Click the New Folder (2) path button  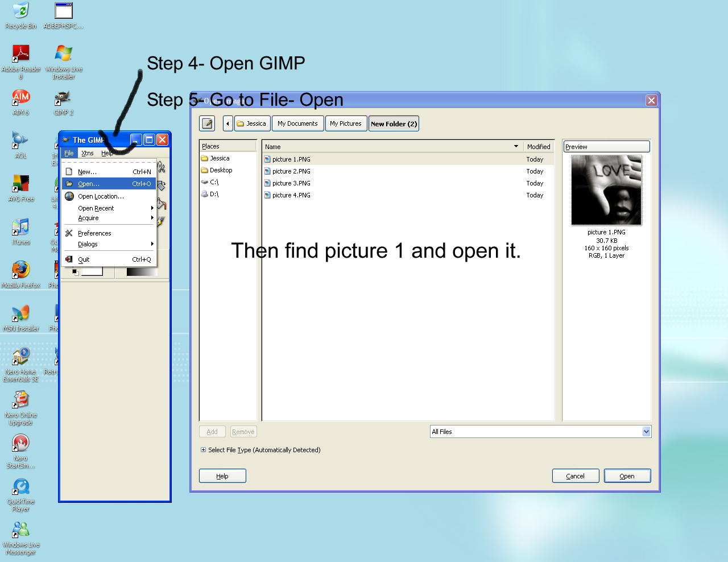coord(394,123)
